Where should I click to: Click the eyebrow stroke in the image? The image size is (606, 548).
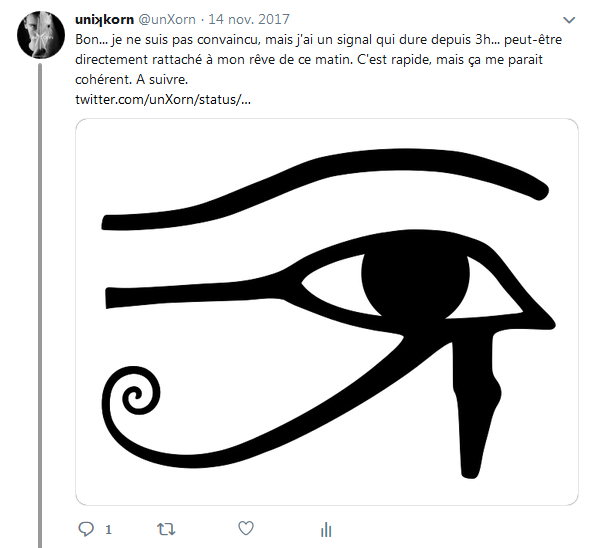330,195
